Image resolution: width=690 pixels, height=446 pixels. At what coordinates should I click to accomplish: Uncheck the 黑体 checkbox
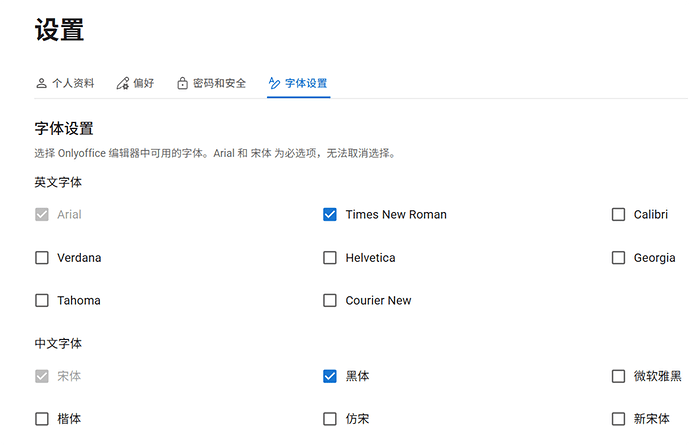pos(330,377)
